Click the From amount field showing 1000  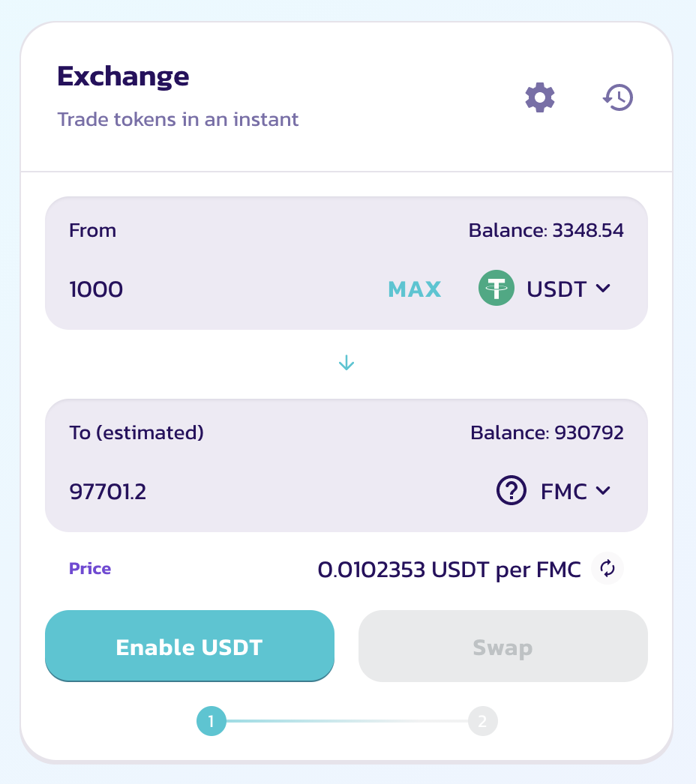pos(220,289)
